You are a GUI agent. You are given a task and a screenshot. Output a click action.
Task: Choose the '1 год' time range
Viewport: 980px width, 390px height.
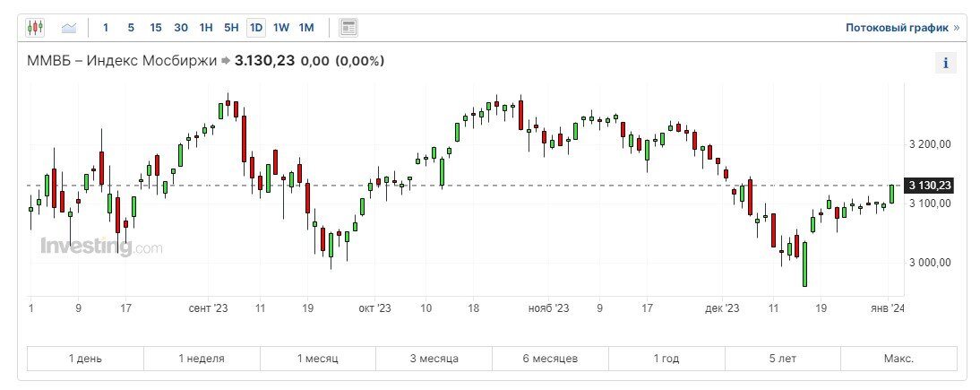click(666, 359)
